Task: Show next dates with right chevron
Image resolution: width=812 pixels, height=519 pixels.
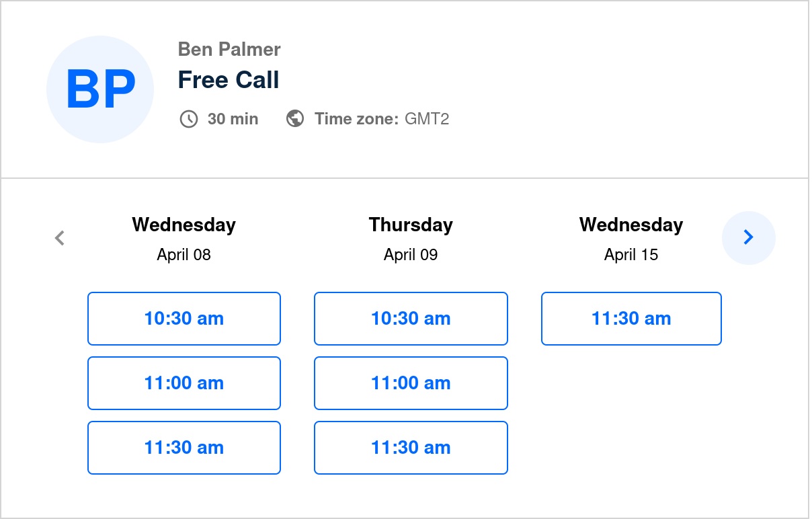Action: coord(748,237)
